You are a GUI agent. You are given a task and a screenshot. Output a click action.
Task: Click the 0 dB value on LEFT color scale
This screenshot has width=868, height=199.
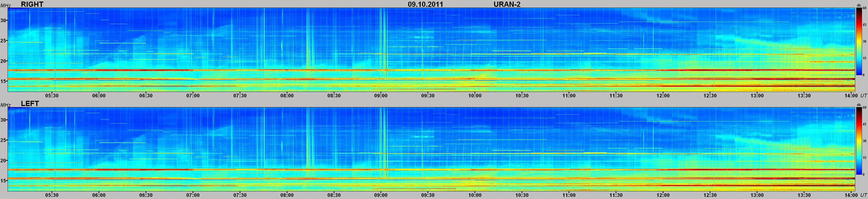click(864, 174)
